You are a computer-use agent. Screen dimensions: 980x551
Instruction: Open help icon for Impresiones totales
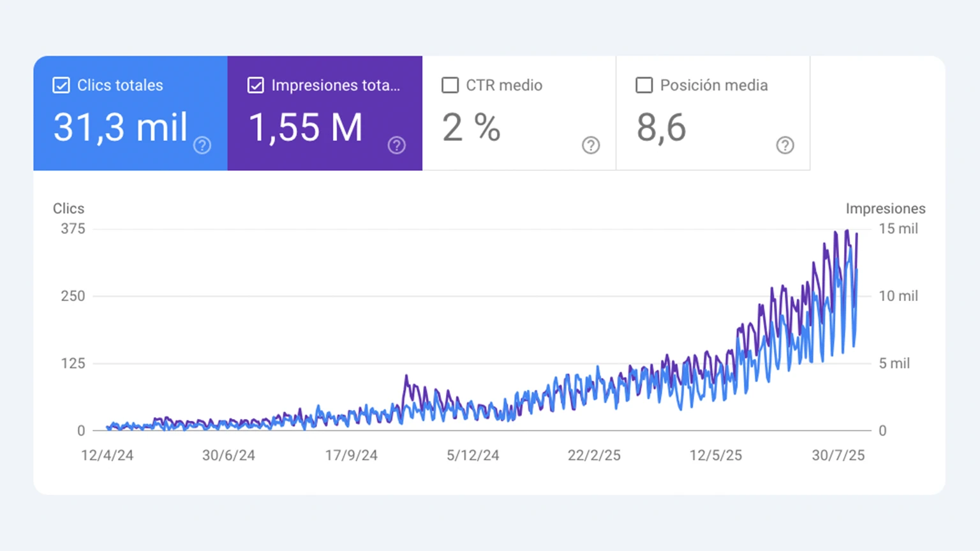point(396,145)
